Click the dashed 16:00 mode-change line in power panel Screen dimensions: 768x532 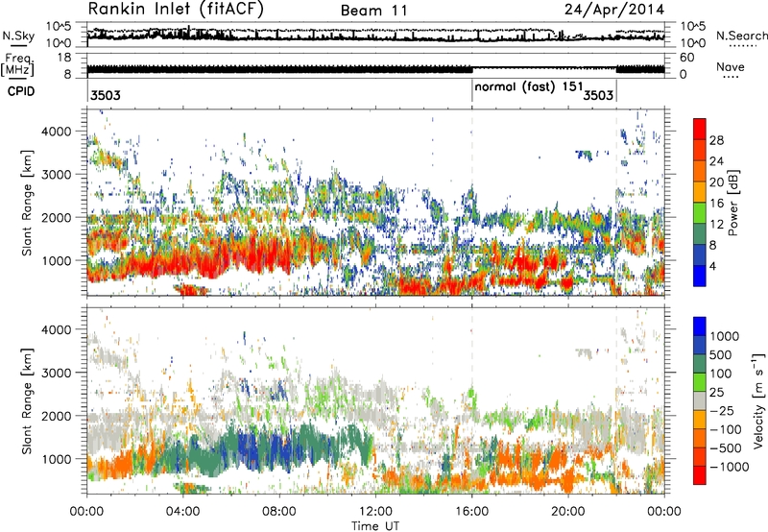tap(472, 203)
